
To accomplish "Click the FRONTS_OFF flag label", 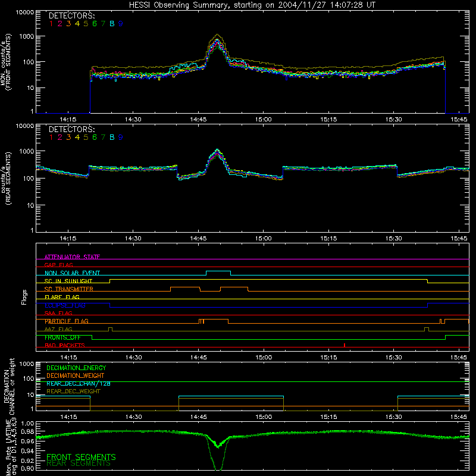I will 62,337.
